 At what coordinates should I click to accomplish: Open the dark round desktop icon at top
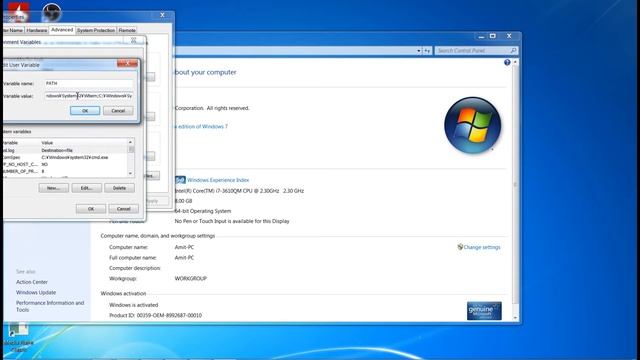click(x=51, y=12)
